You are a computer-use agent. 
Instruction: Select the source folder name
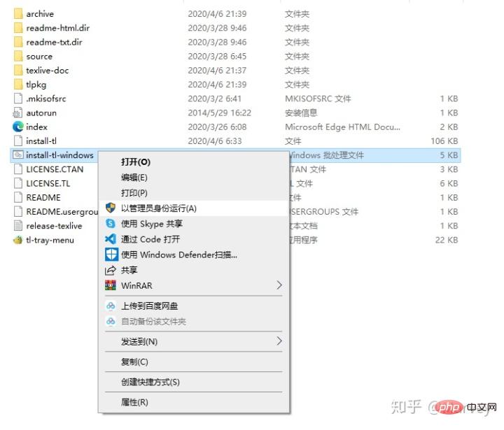pos(39,56)
